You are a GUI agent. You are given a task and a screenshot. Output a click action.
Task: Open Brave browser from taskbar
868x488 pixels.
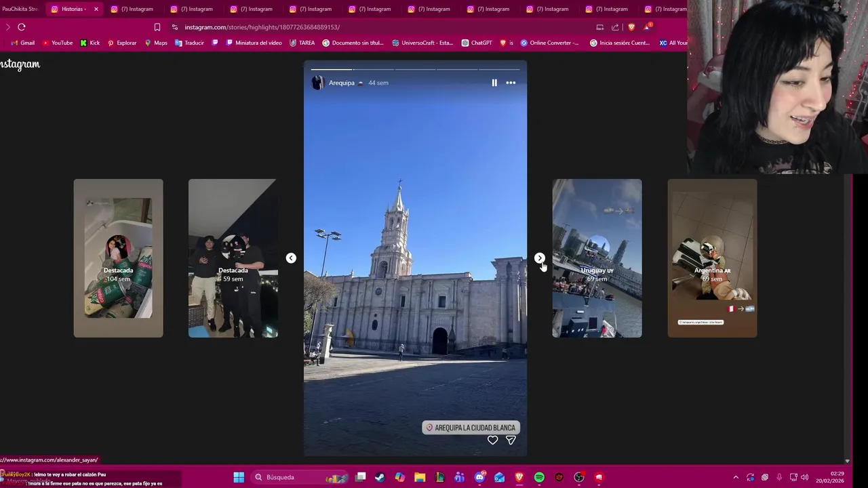[x=519, y=477]
